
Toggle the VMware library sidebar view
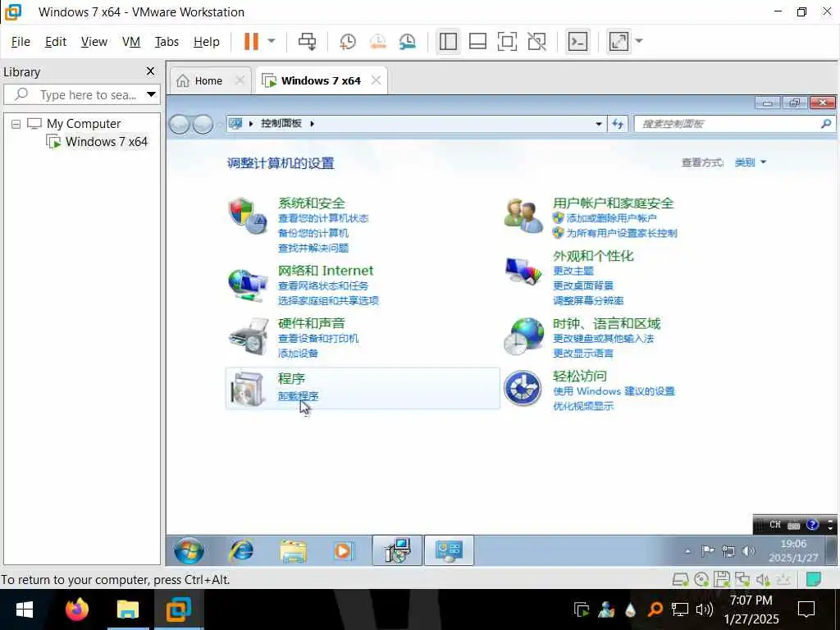coord(448,41)
